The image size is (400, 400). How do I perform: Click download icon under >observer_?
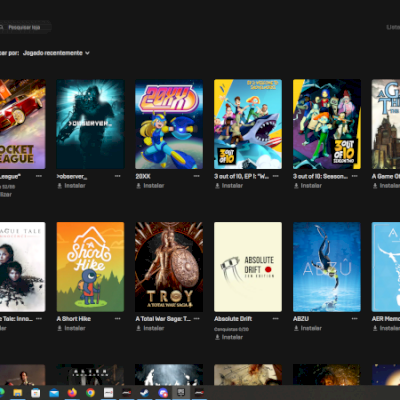(60, 186)
